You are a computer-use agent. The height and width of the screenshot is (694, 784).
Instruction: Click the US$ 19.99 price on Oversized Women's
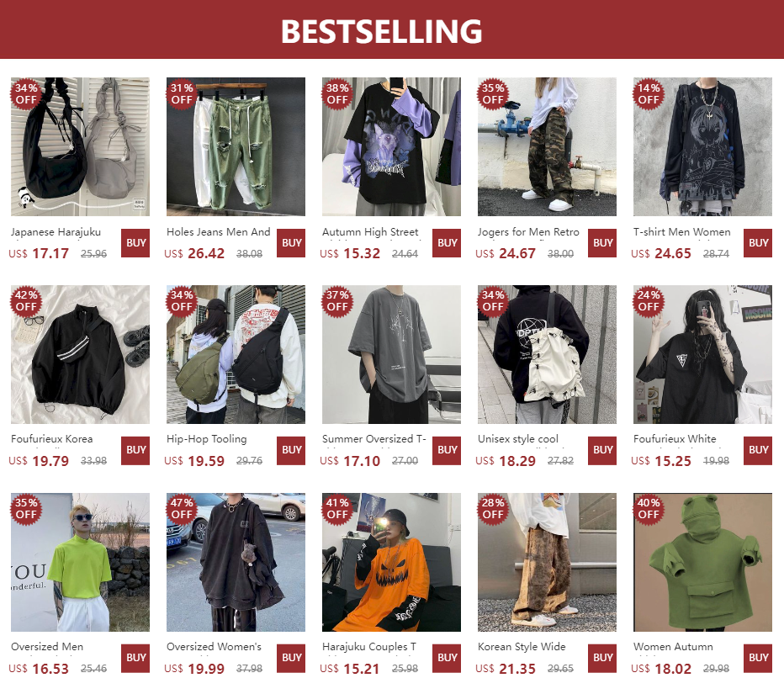click(194, 669)
